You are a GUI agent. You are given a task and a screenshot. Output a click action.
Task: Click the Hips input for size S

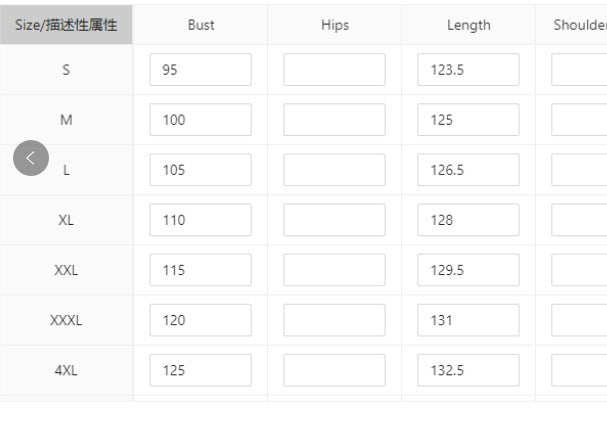pos(334,70)
